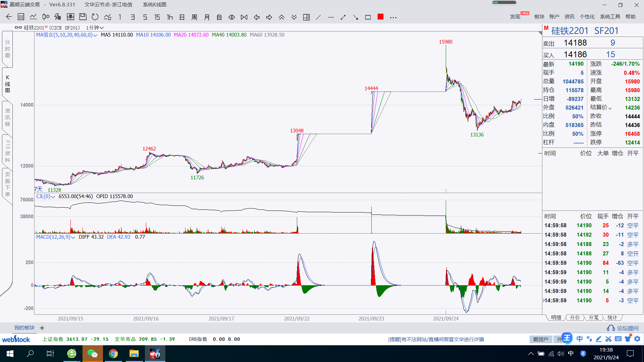Viewport: 644px width, 362px height.
Task: Click the back arrow toolbar icon
Action: [9, 17]
